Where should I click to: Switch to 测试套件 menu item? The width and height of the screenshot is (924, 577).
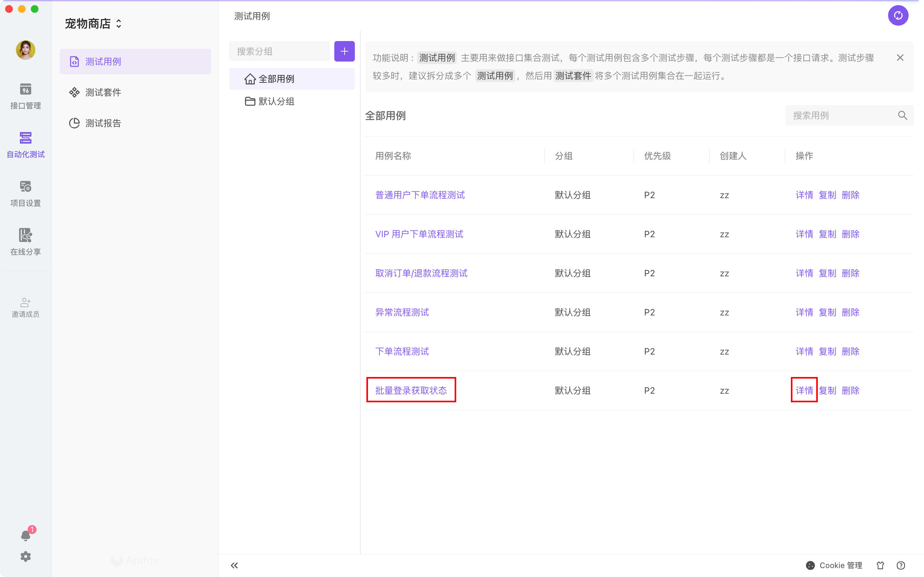(x=103, y=92)
